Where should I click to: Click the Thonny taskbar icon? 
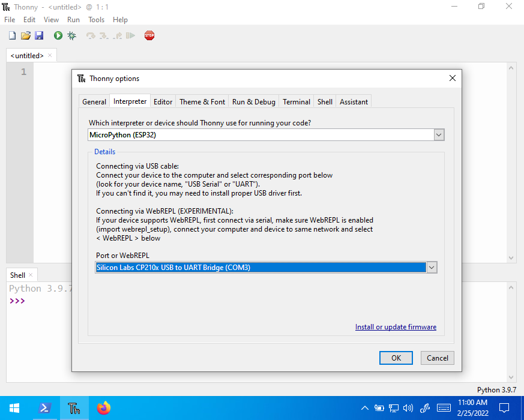(x=74, y=408)
